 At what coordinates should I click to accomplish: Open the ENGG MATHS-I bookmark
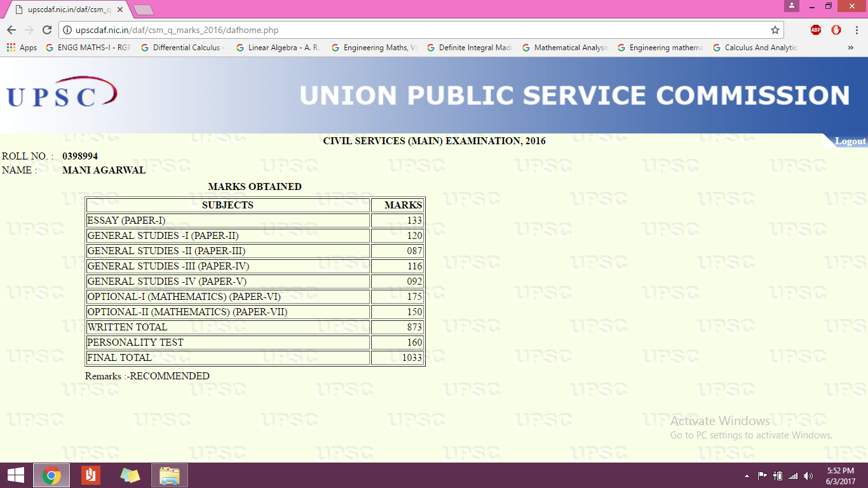pyautogui.click(x=88, y=48)
